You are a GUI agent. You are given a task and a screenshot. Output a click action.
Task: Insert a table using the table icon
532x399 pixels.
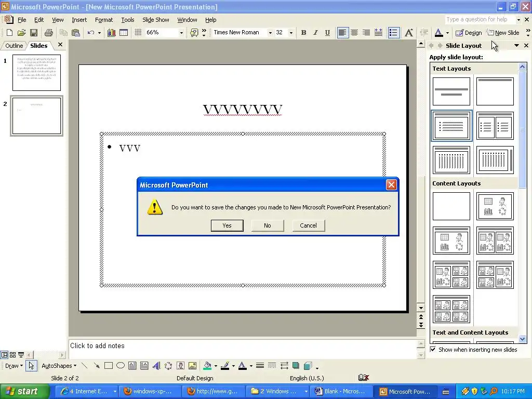(x=124, y=33)
